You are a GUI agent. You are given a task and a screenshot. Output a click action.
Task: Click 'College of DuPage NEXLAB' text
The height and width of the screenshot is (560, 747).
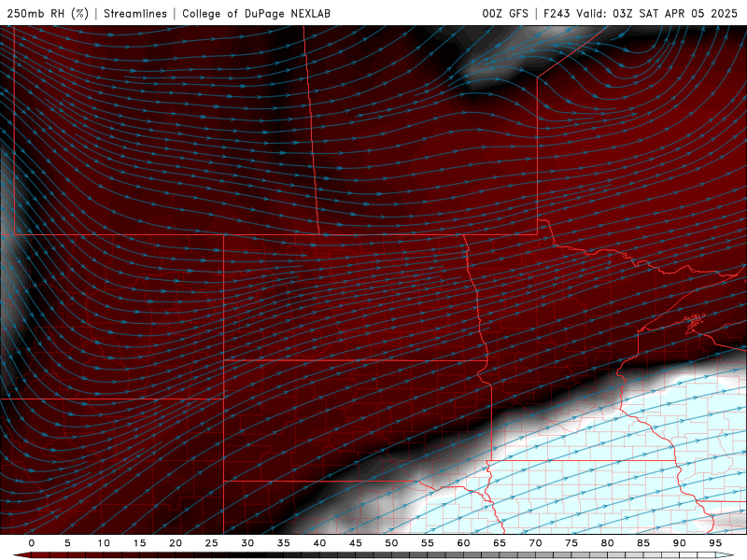point(256,13)
